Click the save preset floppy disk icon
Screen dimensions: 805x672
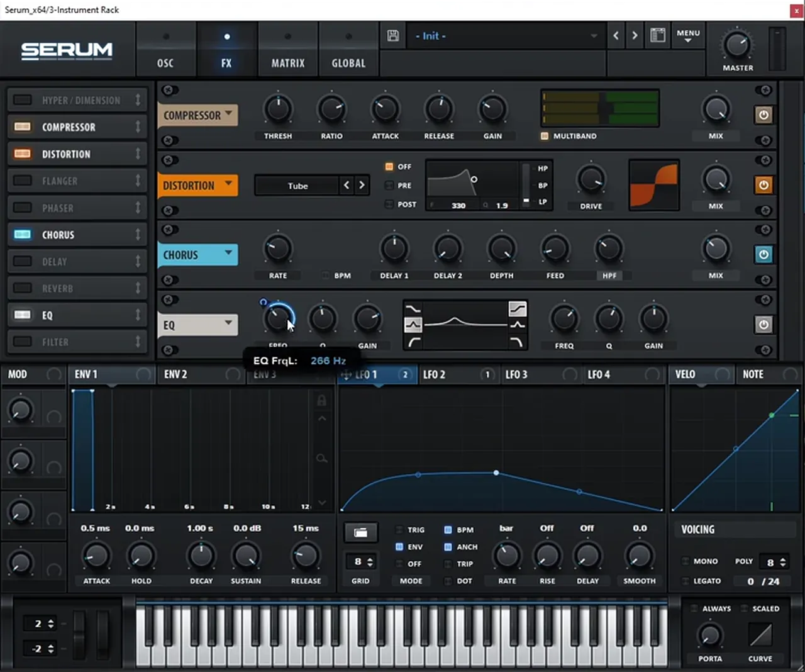tap(393, 36)
